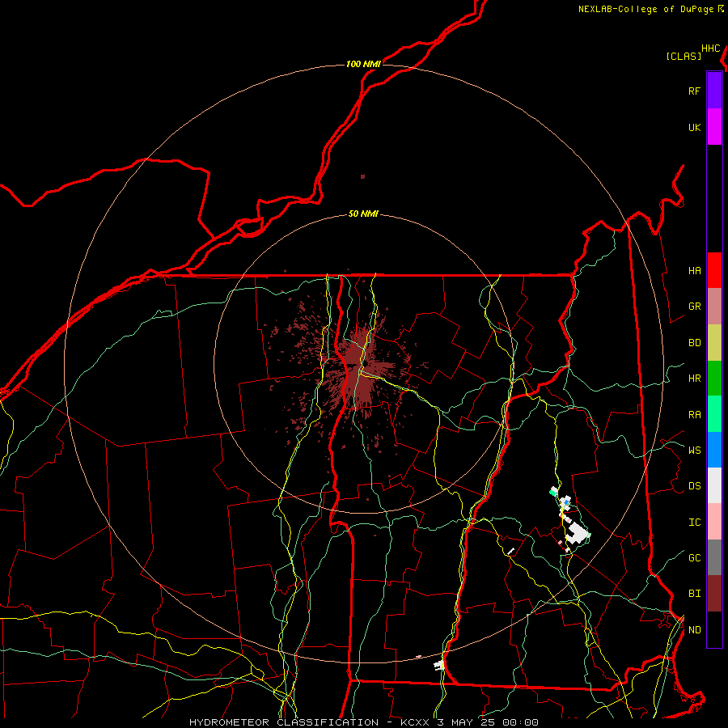The image size is (728, 728).
Task: Click the [CLAS] legend heading
Action: pyautogui.click(x=684, y=56)
